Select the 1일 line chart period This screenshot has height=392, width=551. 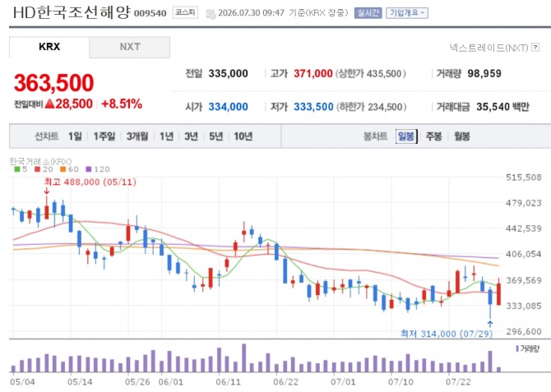coord(75,136)
